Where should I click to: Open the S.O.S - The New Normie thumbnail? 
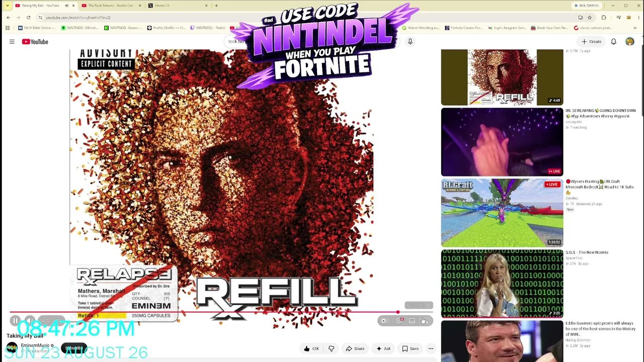coord(502,284)
